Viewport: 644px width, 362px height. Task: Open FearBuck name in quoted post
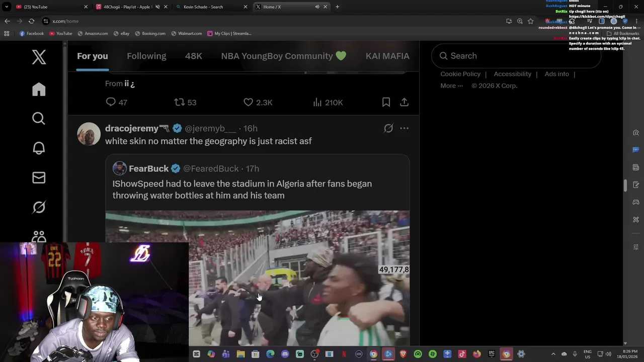click(x=148, y=168)
